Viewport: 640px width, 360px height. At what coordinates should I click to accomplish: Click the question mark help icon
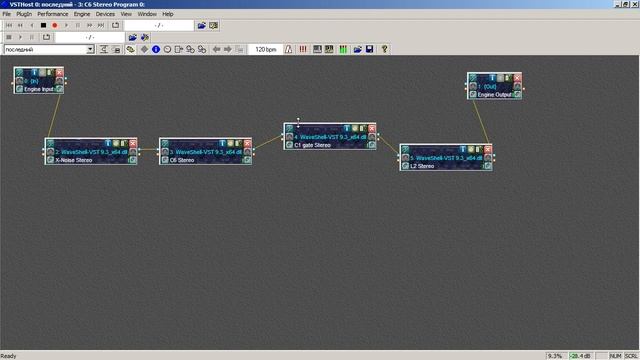[384, 49]
